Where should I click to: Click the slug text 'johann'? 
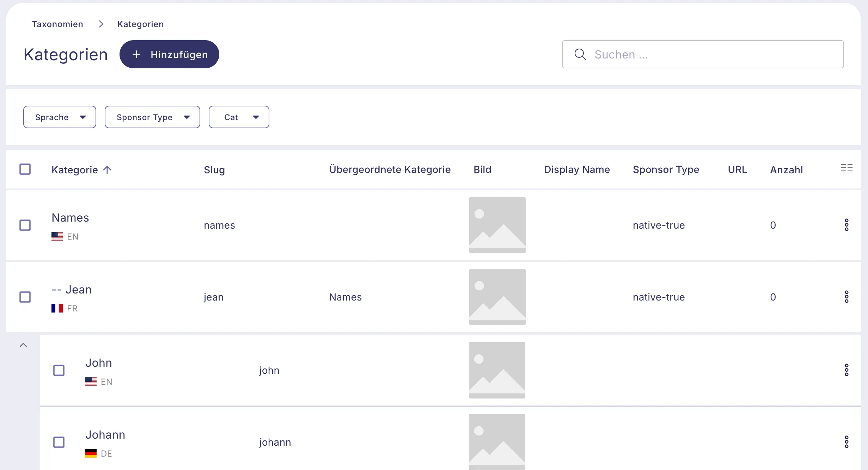pyautogui.click(x=275, y=443)
